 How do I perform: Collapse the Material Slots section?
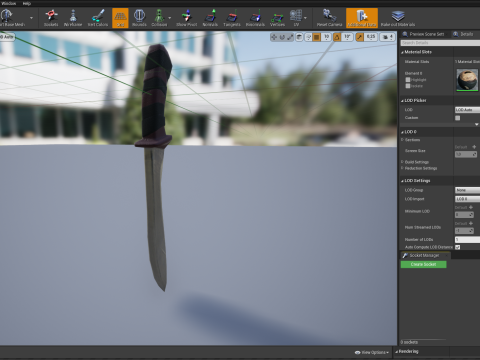(402, 52)
